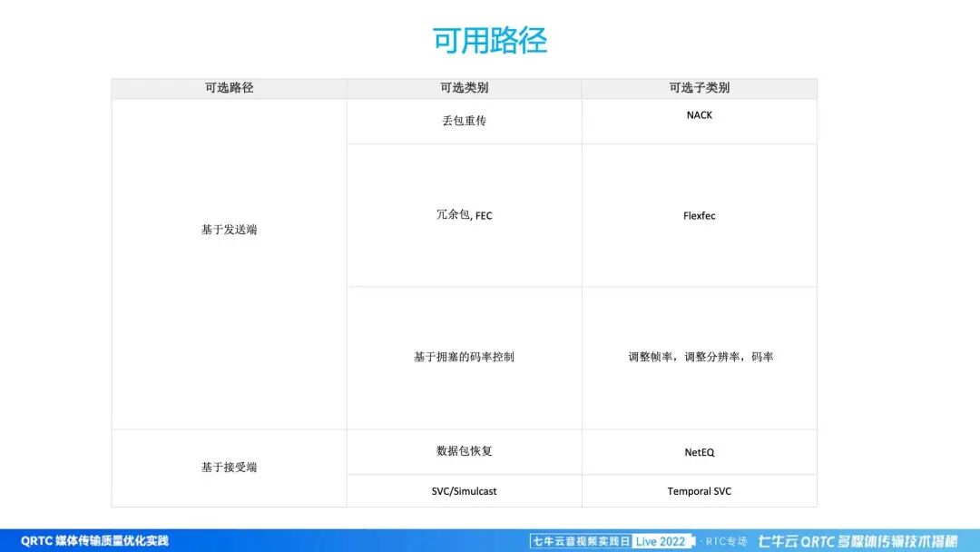The width and height of the screenshot is (980, 552).
Task: Select the 可选路径 column header
Action: pos(229,87)
